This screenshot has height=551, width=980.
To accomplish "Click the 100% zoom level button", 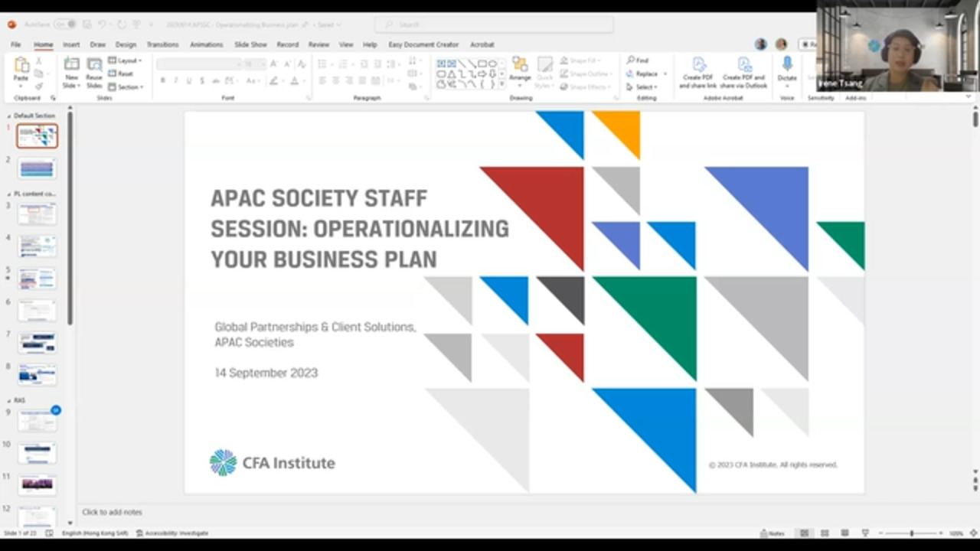I will pos(956,533).
